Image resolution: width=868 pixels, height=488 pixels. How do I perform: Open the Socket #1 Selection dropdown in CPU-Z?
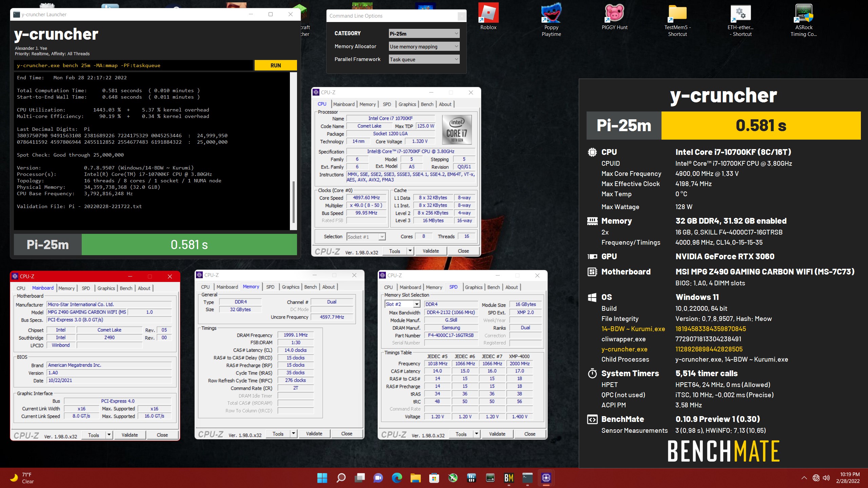pos(366,237)
